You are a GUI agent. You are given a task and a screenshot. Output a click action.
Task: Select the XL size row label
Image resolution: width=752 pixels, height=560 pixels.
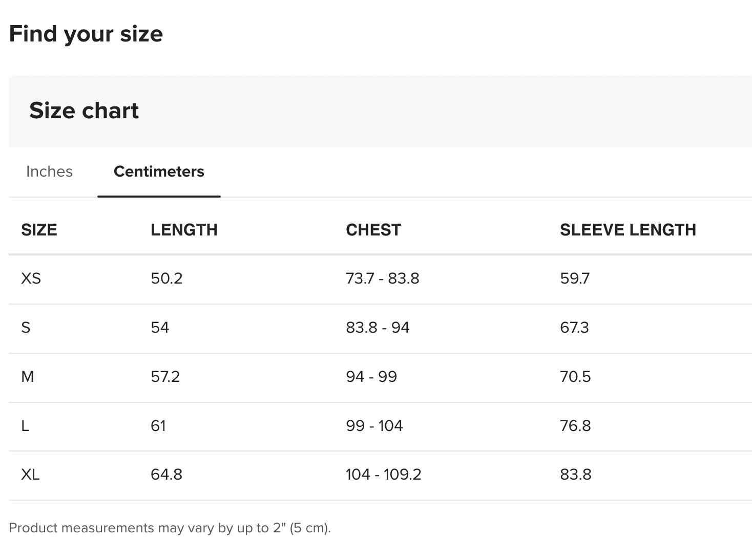pyautogui.click(x=30, y=475)
